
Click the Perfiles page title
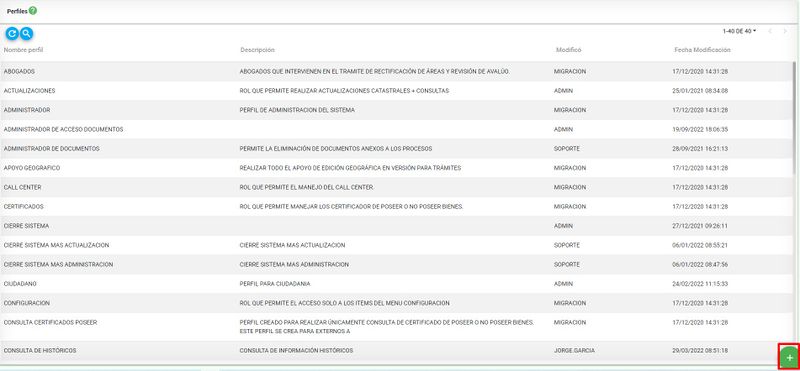point(17,11)
